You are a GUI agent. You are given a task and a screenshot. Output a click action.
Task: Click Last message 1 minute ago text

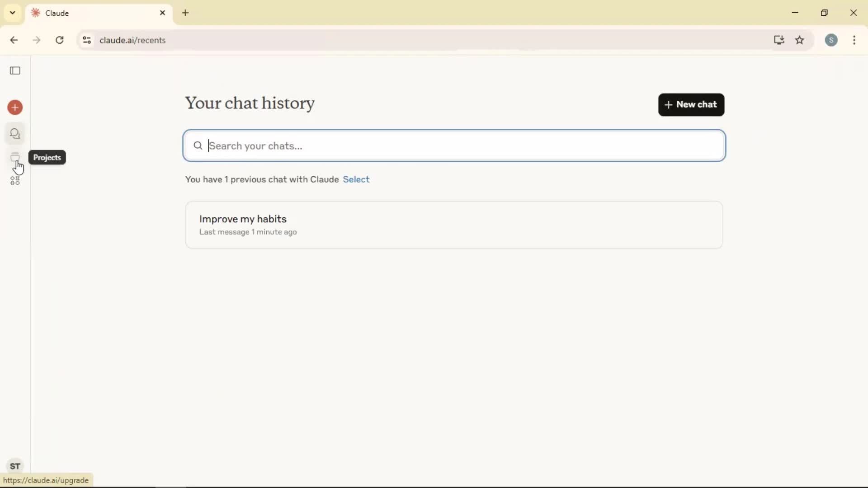pyautogui.click(x=248, y=232)
